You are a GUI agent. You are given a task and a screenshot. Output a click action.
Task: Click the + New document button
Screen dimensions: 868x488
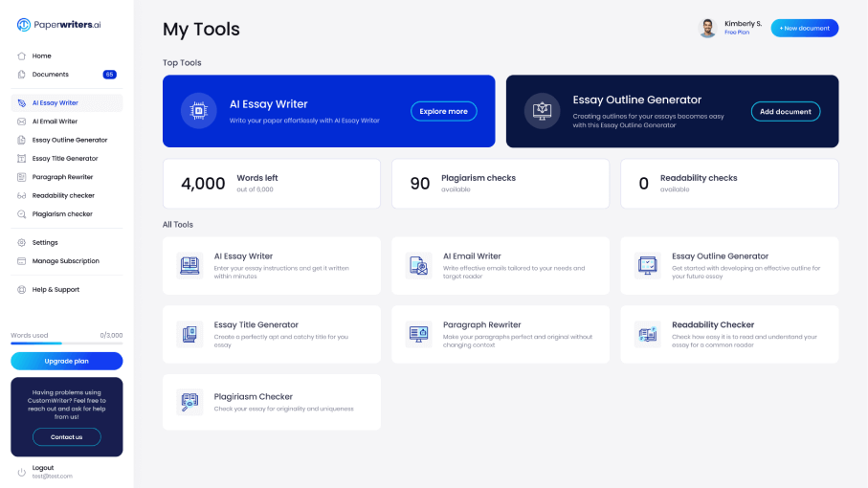pos(804,28)
